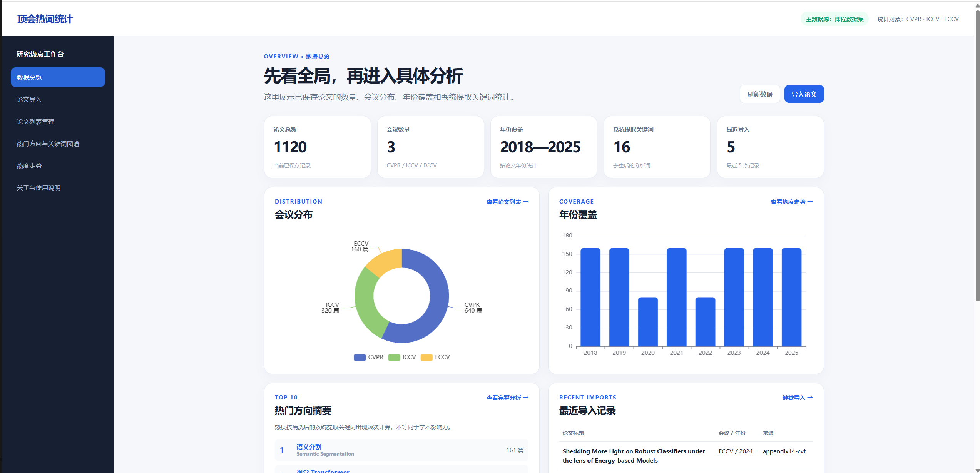Toggle ICCV legend swatch in donut chart
This screenshot has width=980, height=473.
394,358
